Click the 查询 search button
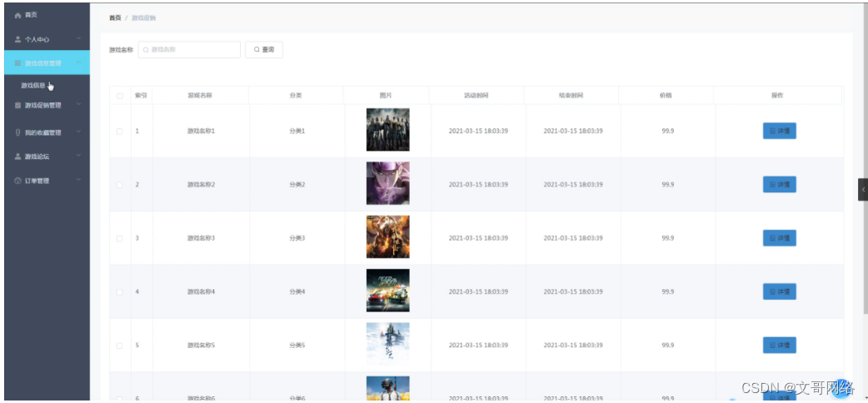This screenshot has width=868, height=403. (264, 50)
